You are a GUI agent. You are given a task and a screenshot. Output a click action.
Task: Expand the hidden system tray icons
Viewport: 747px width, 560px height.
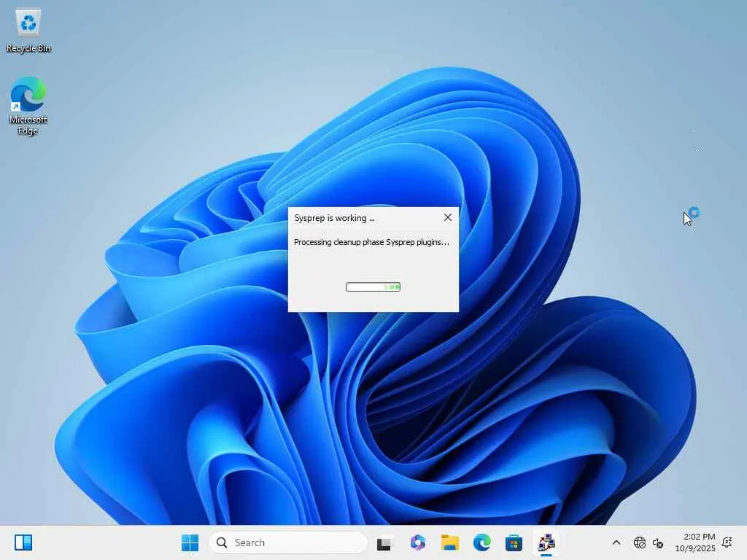[616, 542]
